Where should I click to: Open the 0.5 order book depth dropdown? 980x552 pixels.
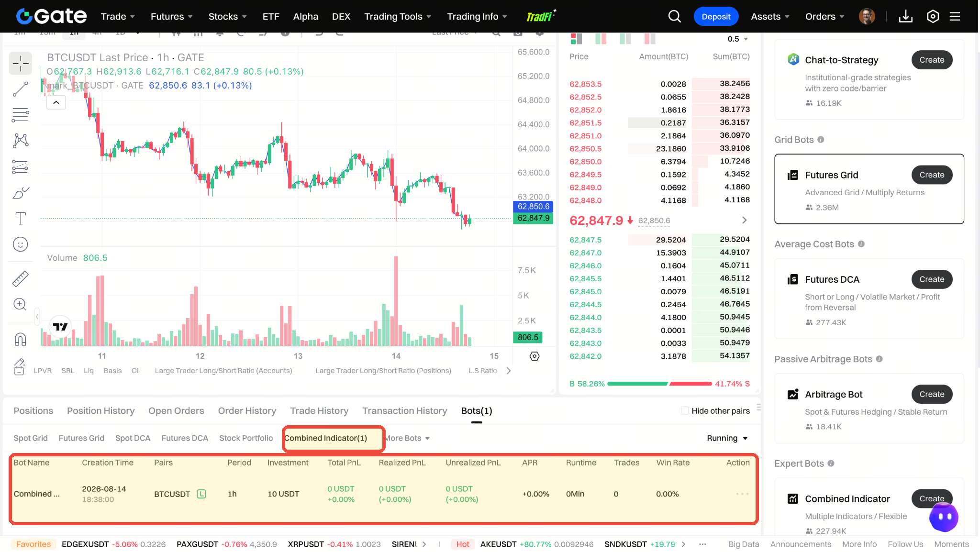737,39
